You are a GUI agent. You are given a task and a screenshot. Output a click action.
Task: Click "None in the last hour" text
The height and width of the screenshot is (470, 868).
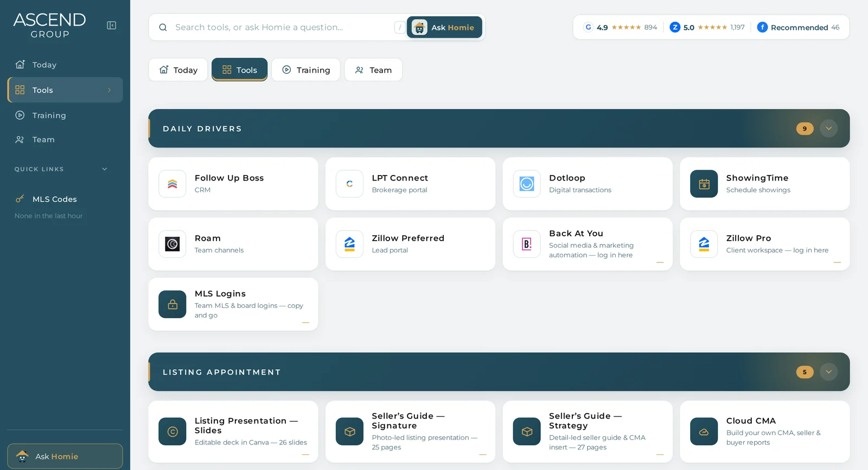(x=48, y=216)
